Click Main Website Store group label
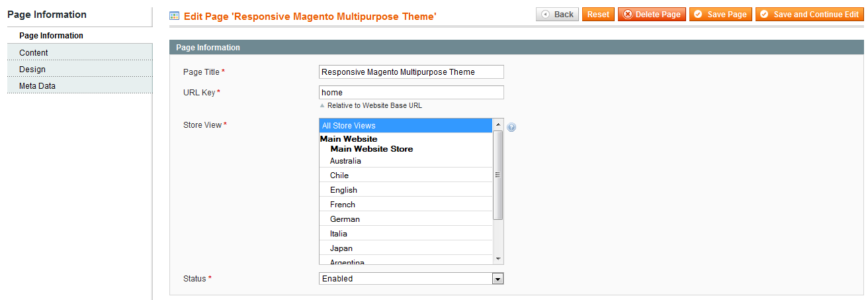This screenshot has height=300, width=868. coord(371,149)
